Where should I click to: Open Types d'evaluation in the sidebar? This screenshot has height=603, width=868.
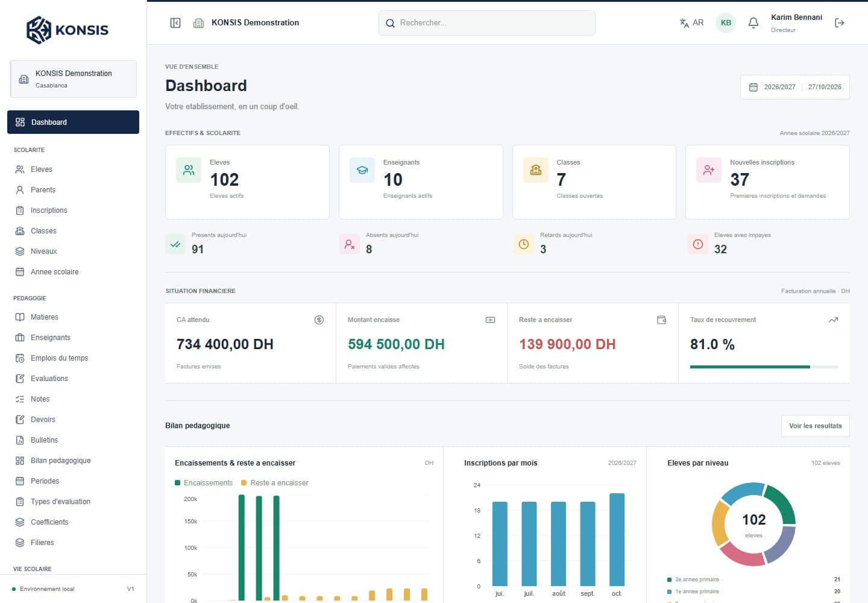point(73,502)
